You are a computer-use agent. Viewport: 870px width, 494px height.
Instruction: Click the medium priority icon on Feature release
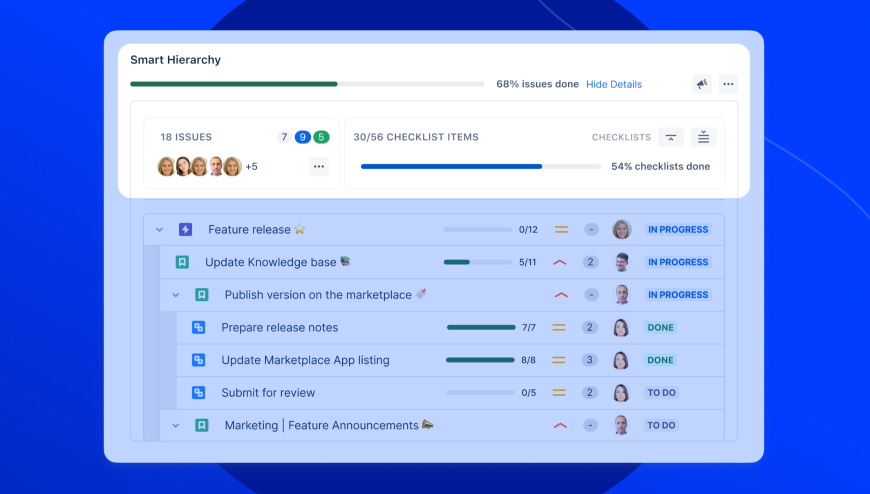(562, 229)
